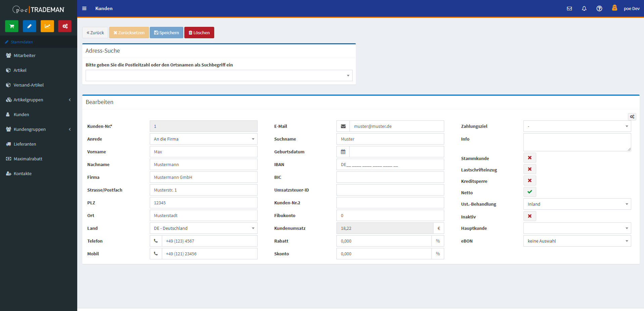
Task: Click the help question mark icon
Action: (x=599, y=9)
